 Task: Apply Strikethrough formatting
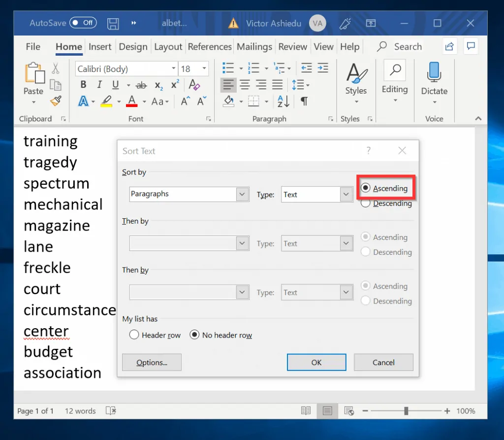coord(141,85)
